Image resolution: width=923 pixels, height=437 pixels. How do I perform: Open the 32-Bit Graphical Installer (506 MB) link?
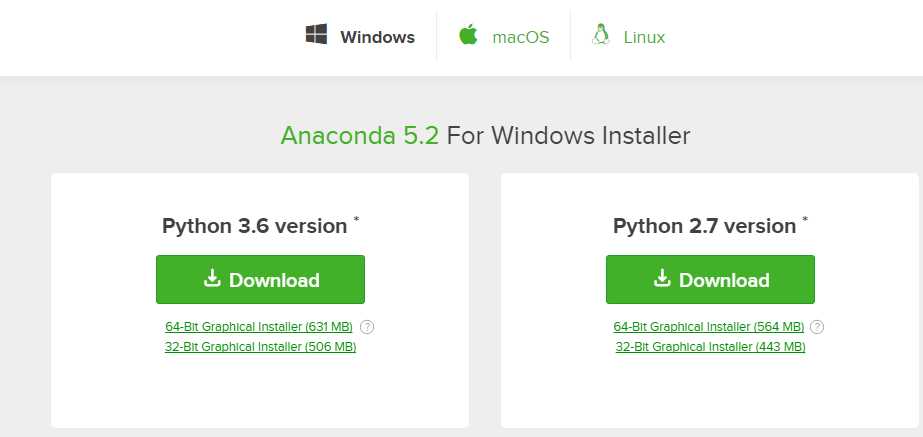(x=260, y=347)
